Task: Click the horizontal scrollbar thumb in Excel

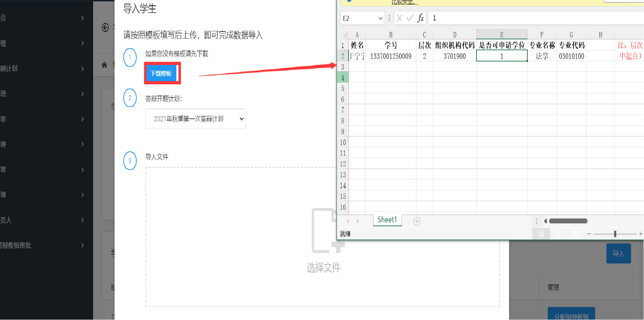Action: pyautogui.click(x=568, y=221)
